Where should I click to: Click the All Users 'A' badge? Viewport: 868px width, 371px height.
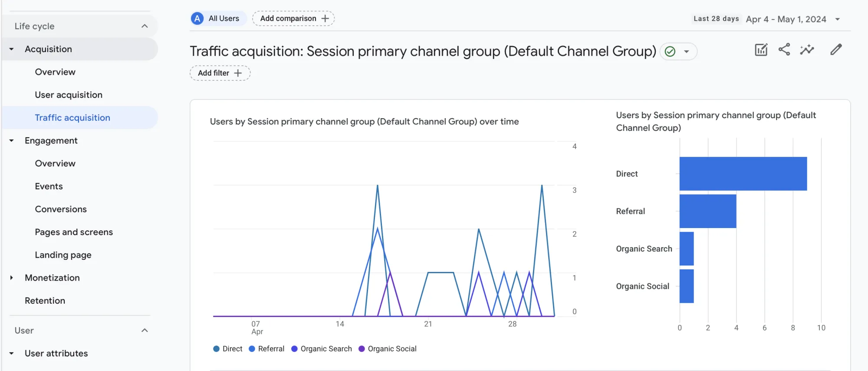click(x=197, y=19)
